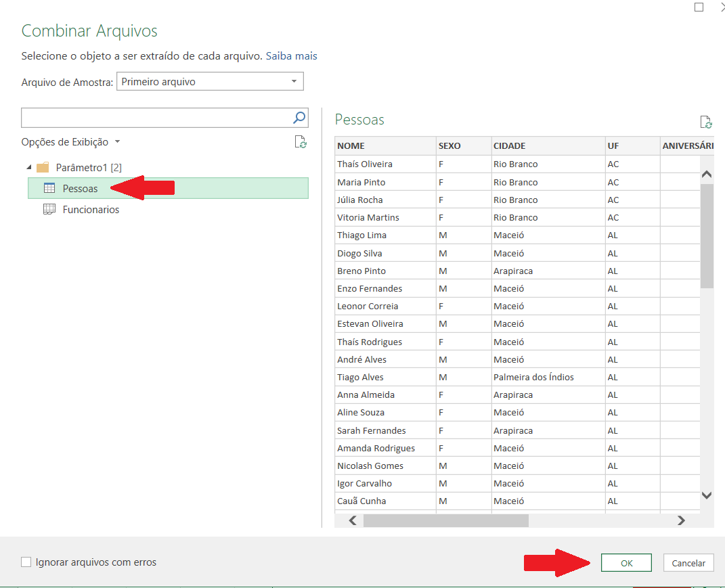This screenshot has height=588, width=725.
Task: Click the right arrow of the horizontal scrollbar
Action: [x=681, y=520]
